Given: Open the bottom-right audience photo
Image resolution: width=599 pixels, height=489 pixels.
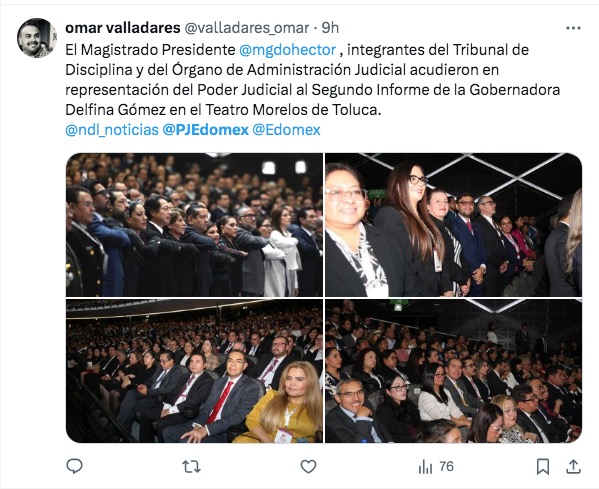Looking at the screenshot, I should [453, 371].
